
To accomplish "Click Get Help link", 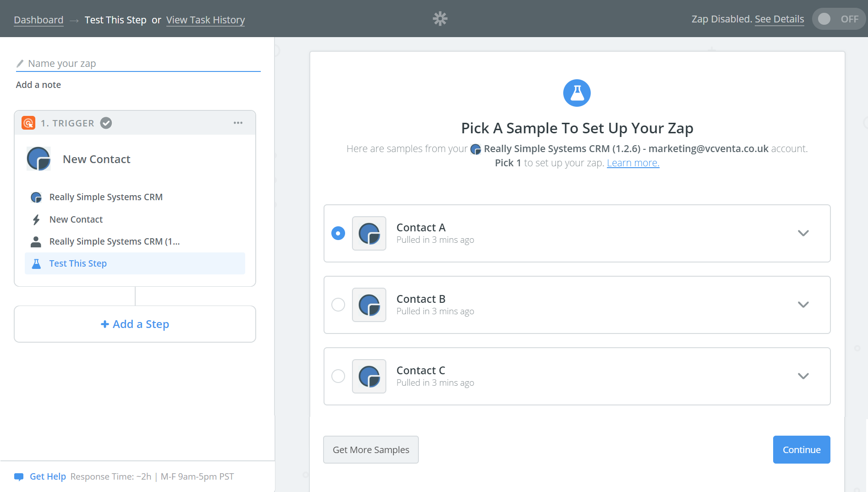I will point(48,476).
